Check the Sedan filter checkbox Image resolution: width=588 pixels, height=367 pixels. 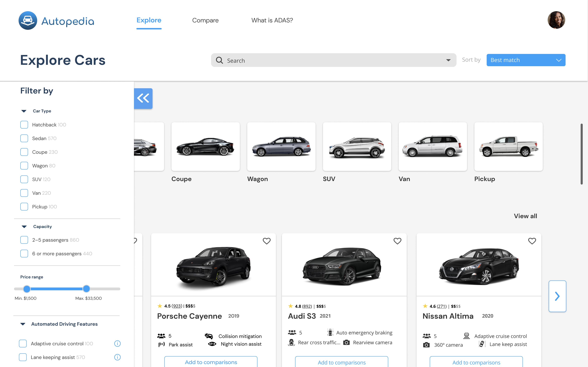pyautogui.click(x=24, y=138)
